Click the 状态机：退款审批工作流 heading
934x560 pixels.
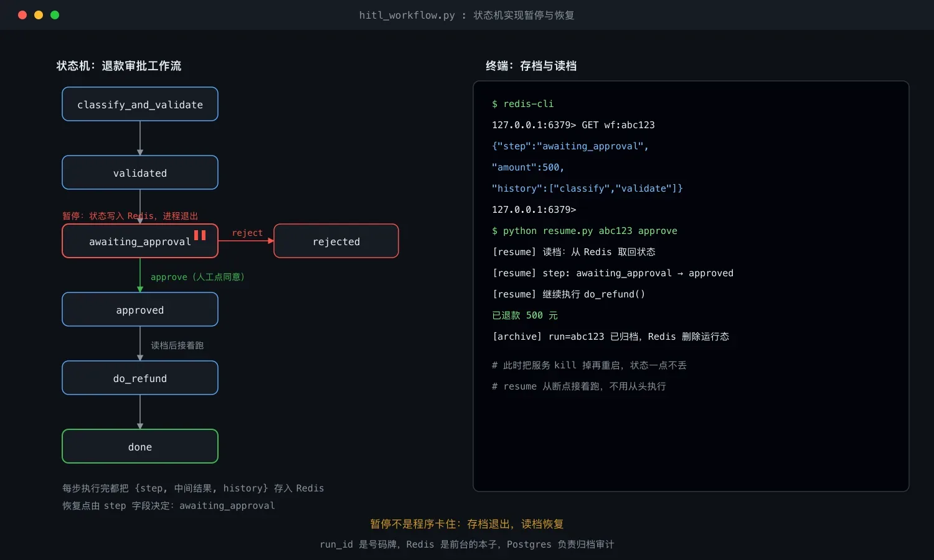pos(119,66)
